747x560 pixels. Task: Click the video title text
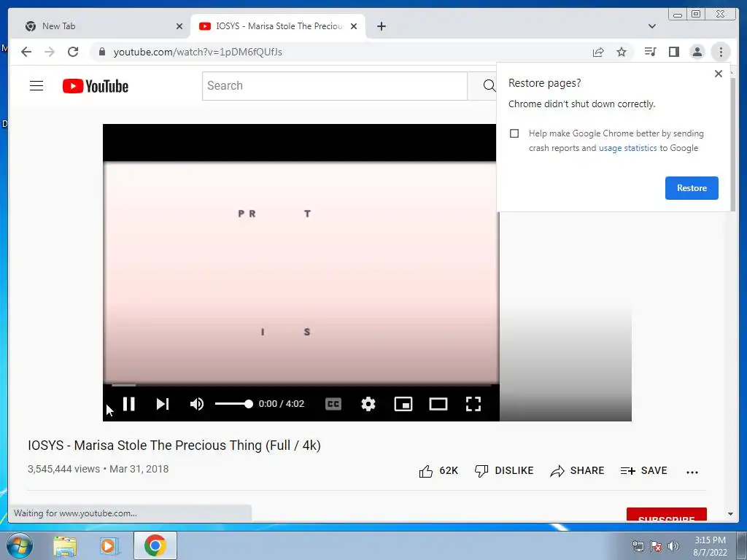click(x=174, y=446)
